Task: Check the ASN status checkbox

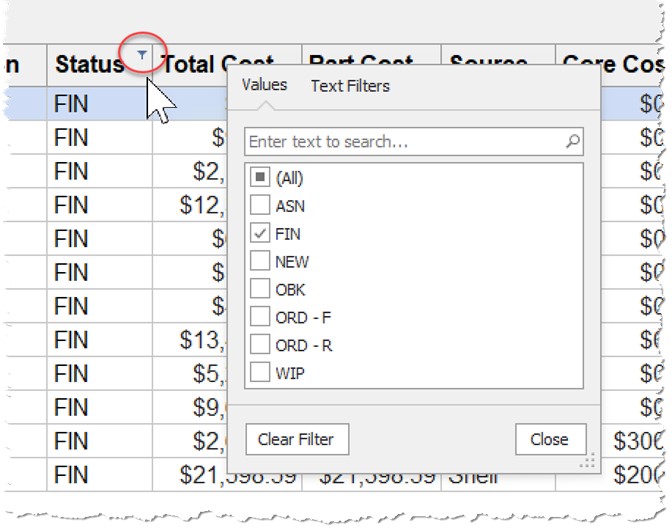Action: click(259, 206)
